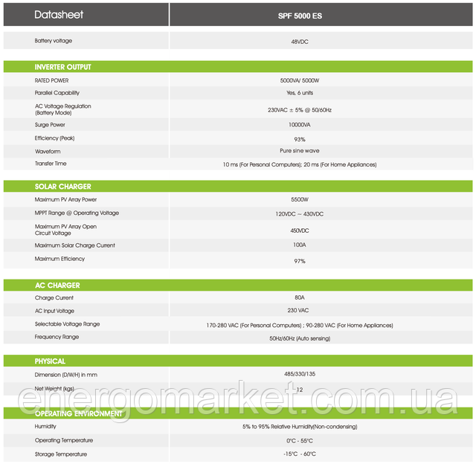Select the 'SPF 5000 ES' model heading

pos(300,16)
